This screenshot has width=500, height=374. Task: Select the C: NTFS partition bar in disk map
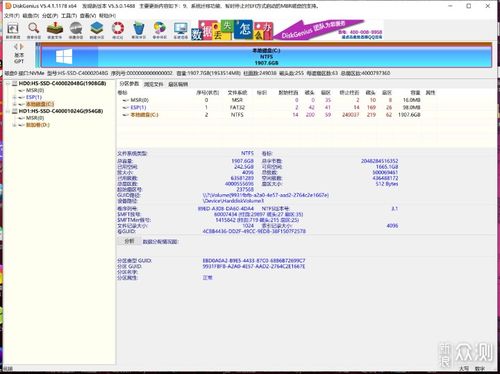[266, 57]
